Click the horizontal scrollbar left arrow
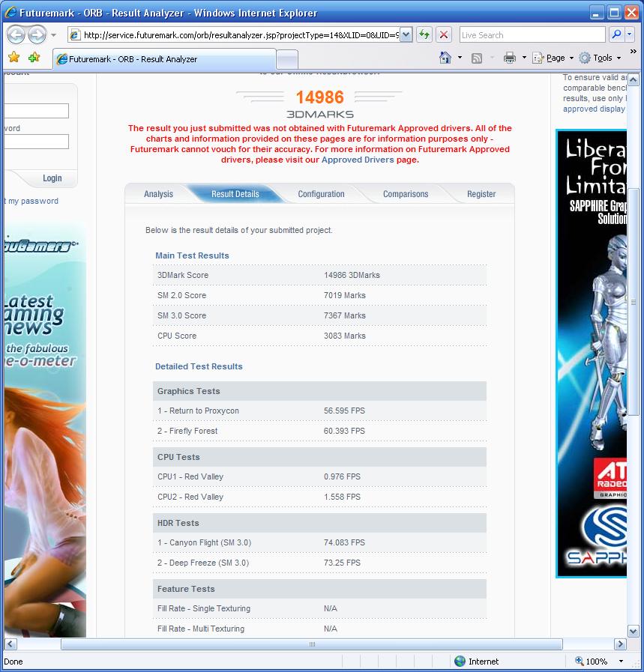644x672 pixels. [x=10, y=644]
